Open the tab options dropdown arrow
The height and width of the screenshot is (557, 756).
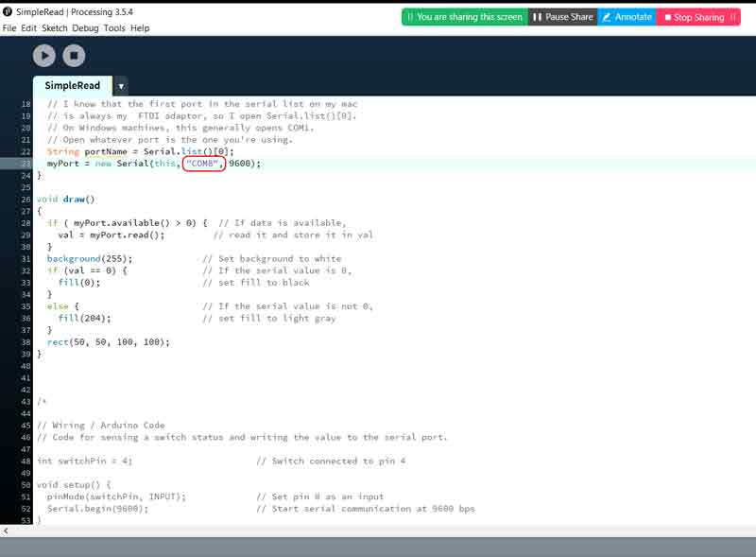pyautogui.click(x=121, y=86)
